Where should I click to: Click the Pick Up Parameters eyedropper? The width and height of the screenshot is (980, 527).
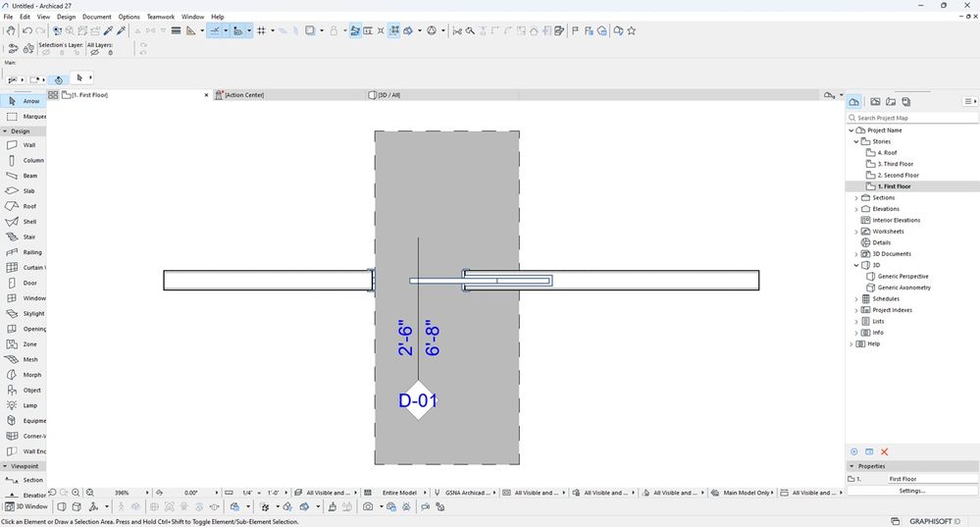click(x=108, y=30)
